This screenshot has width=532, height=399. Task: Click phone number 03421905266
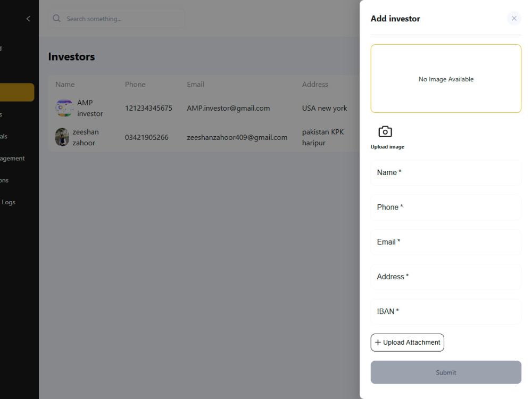click(147, 137)
